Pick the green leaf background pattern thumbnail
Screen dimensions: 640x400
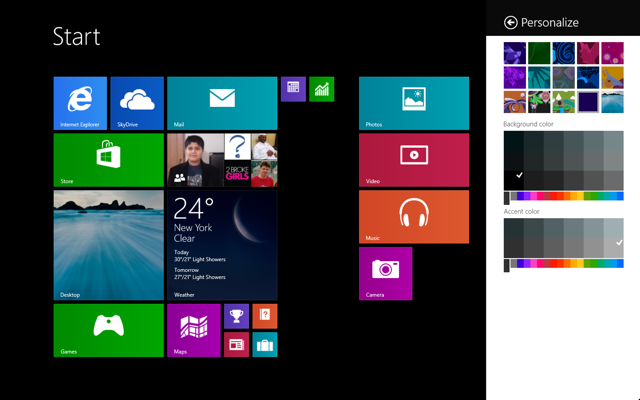point(539,53)
